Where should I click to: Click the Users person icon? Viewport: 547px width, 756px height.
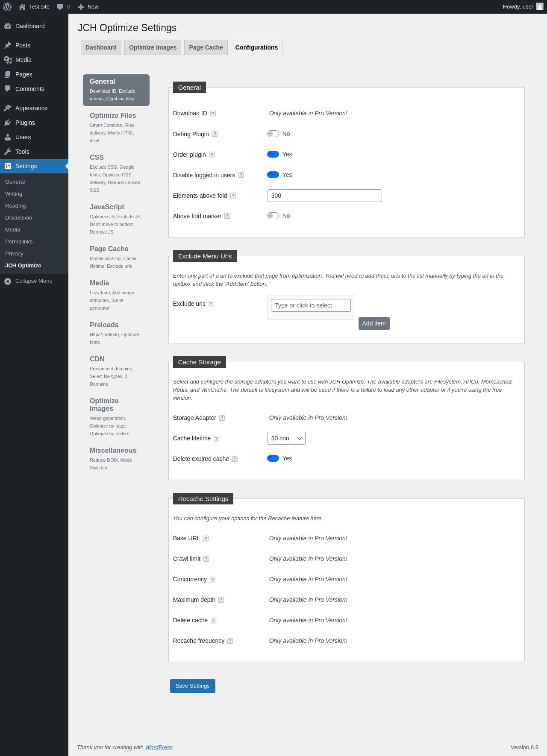click(8, 137)
